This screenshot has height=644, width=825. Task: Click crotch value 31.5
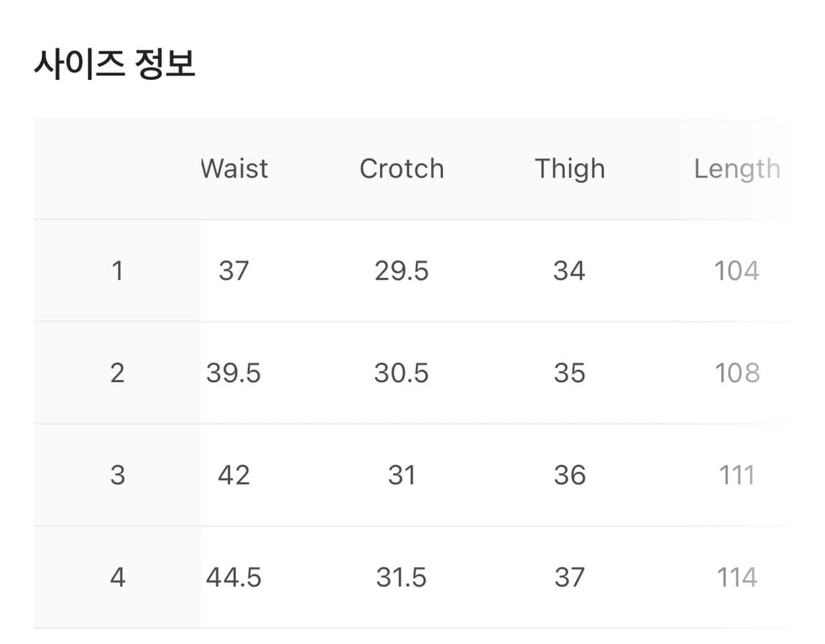pos(401,577)
